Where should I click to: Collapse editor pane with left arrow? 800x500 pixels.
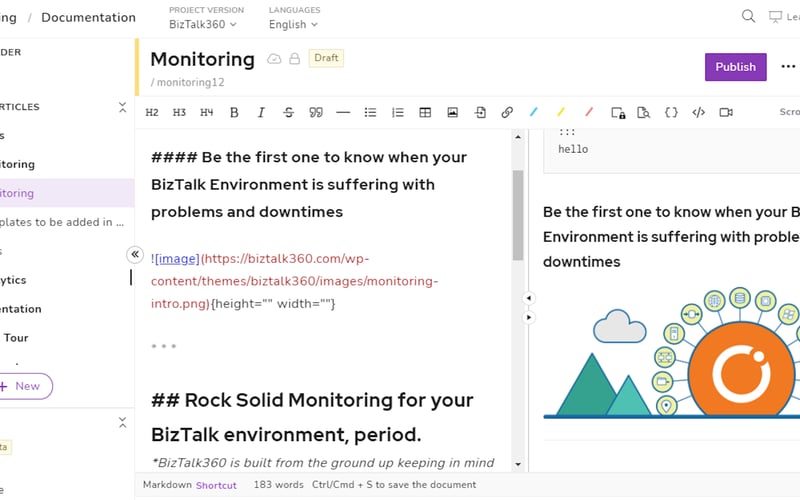click(x=529, y=298)
